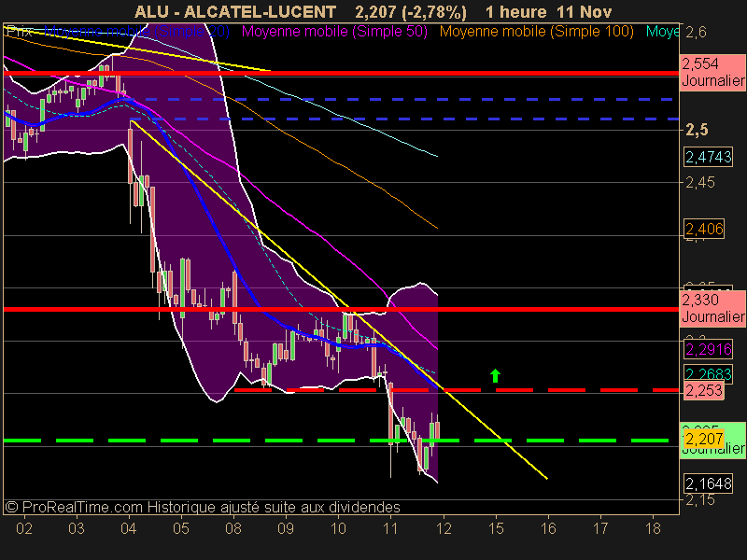Click date 08 on the time axis
Screen dimensions: 747x560
tap(233, 528)
